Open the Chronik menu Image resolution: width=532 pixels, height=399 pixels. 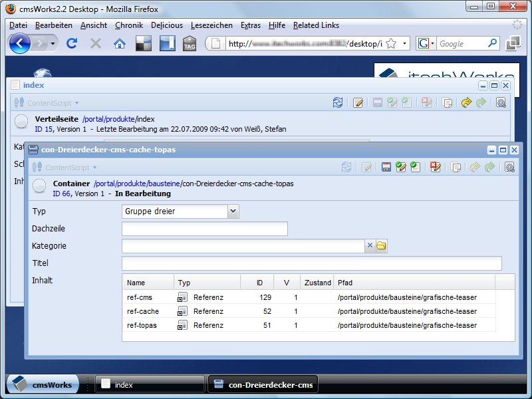click(x=129, y=25)
